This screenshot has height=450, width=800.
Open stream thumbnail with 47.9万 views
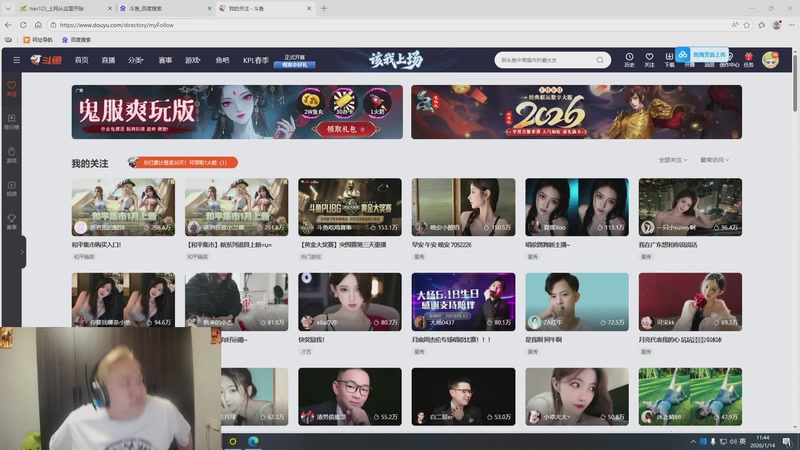point(690,396)
